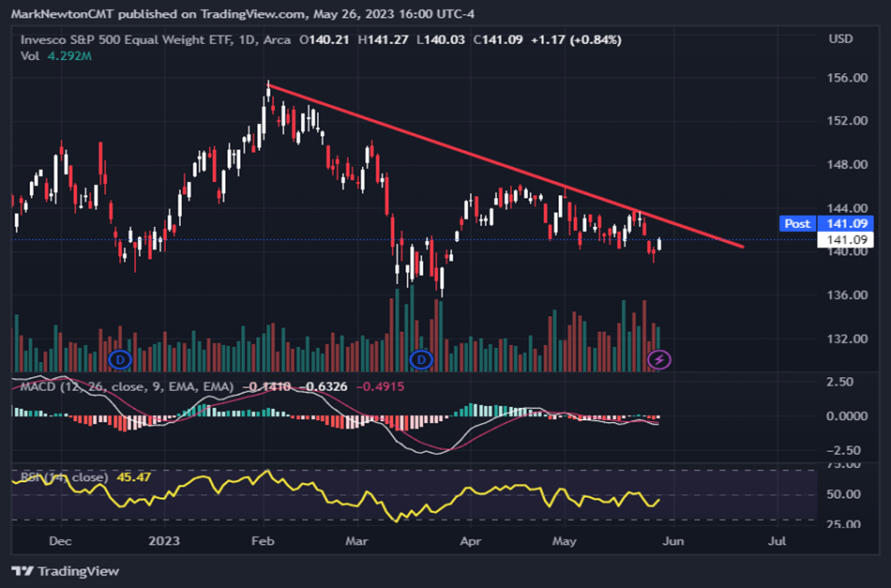Click the 144.00 price axis label
891x588 pixels.
click(x=847, y=208)
